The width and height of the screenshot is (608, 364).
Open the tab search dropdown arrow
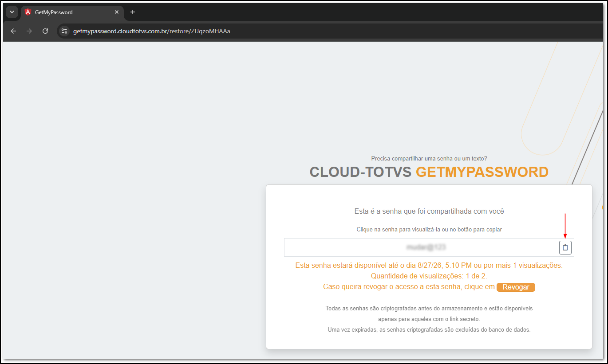point(12,12)
